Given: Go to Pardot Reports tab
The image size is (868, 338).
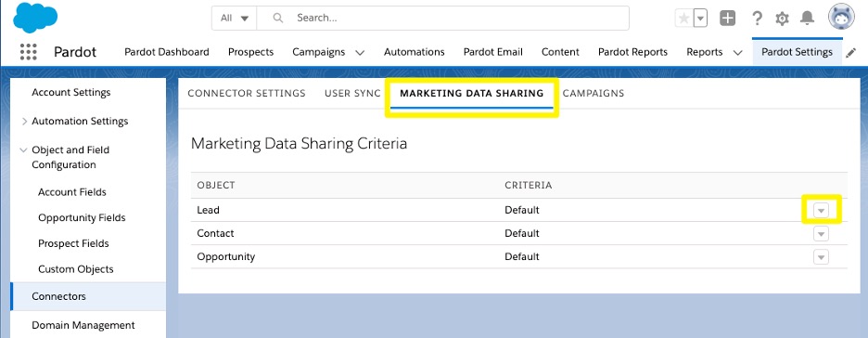Looking at the screenshot, I should click(x=632, y=52).
